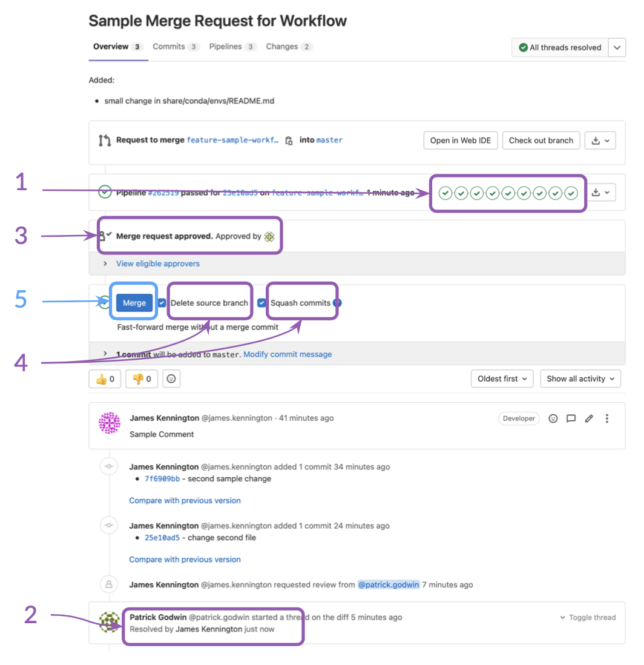Click edit pencil on James Kennington's comment
Screen dimensions: 644x665
[589, 419]
